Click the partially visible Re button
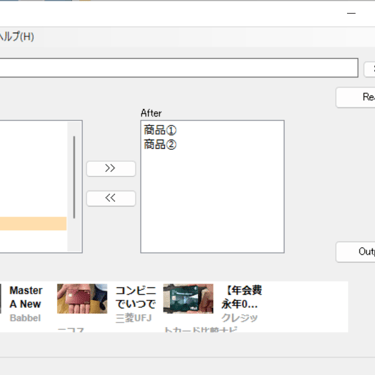 tap(355, 97)
